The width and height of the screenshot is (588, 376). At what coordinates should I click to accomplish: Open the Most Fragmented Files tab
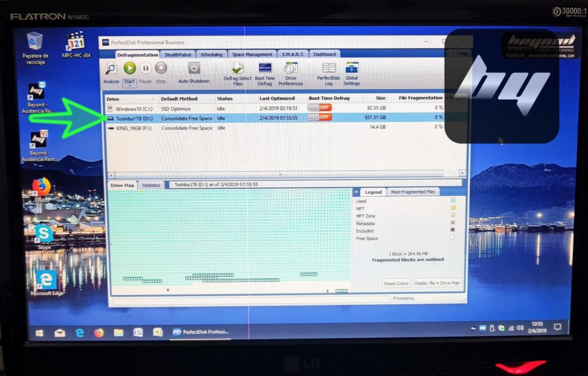click(413, 192)
